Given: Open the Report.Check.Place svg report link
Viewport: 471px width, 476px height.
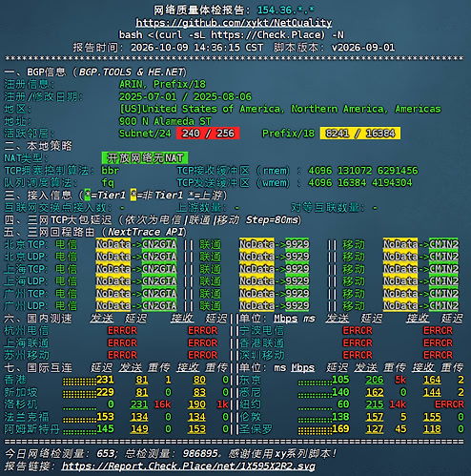Looking at the screenshot, I should pos(189,466).
